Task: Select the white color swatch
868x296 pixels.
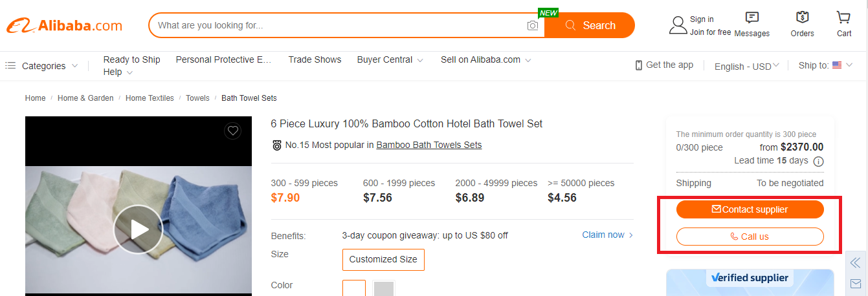Action: pyautogui.click(x=354, y=288)
